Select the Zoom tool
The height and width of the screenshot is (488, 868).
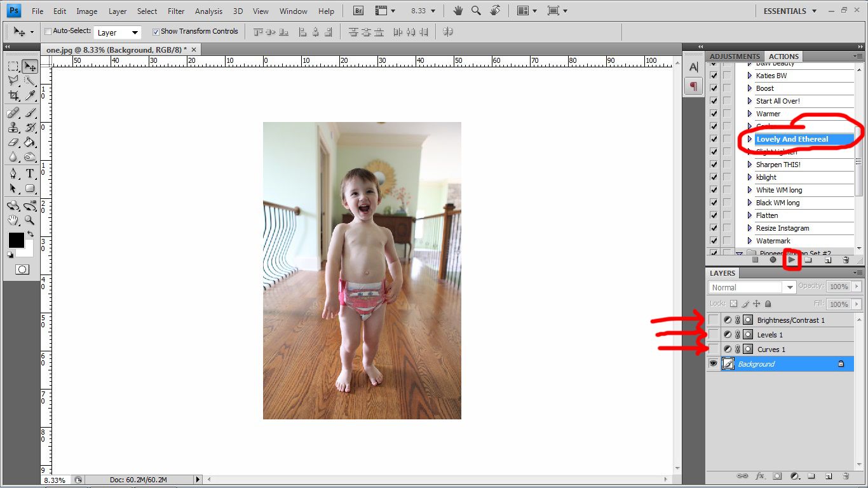[x=29, y=220]
